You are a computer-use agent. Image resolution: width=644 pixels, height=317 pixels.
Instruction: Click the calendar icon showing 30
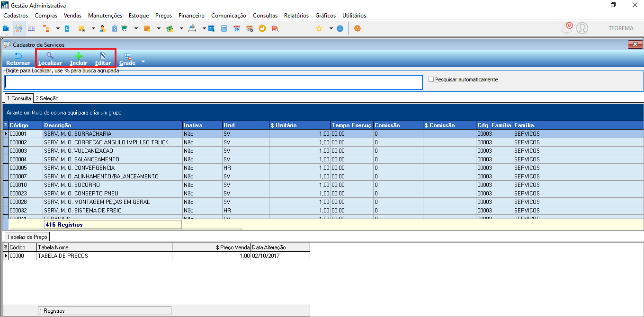[237, 28]
